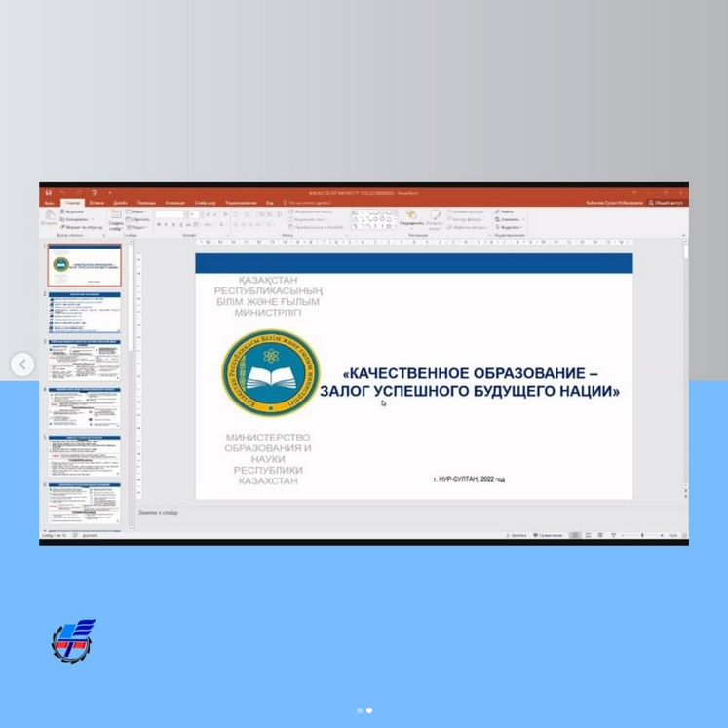728x728 pixels.
Task: Click the Cut (Вырезать) scissors icon
Action: pyautogui.click(x=63, y=211)
